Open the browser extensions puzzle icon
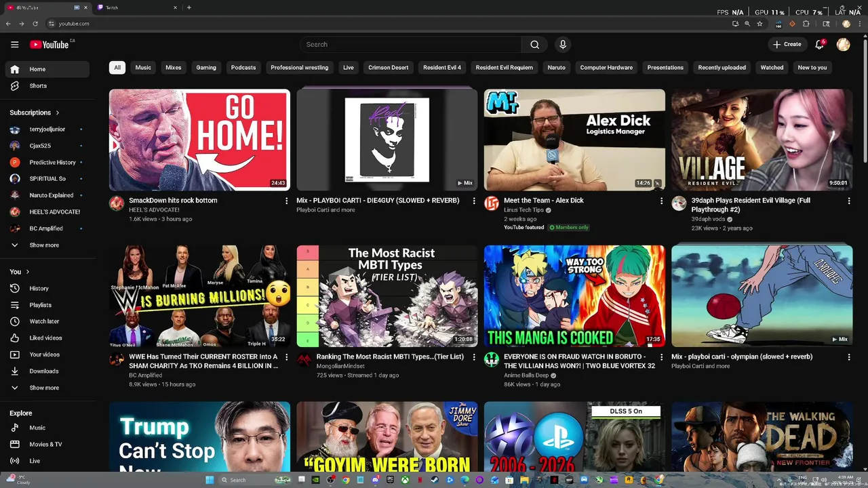 (x=806, y=24)
